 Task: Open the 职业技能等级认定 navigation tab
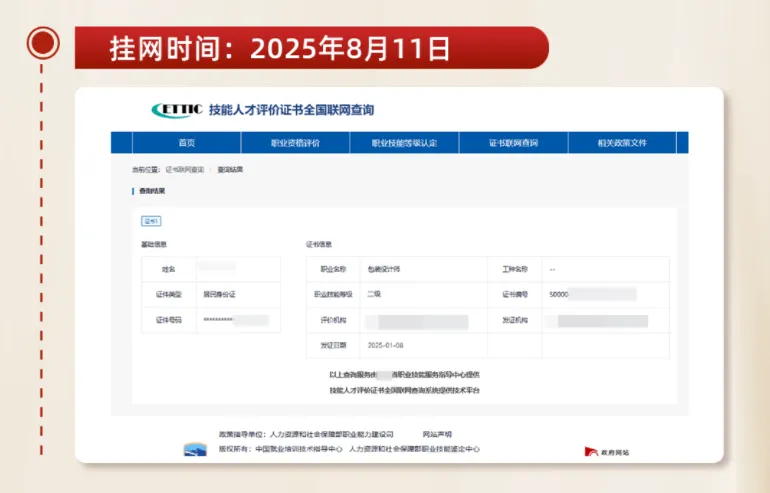(x=404, y=143)
